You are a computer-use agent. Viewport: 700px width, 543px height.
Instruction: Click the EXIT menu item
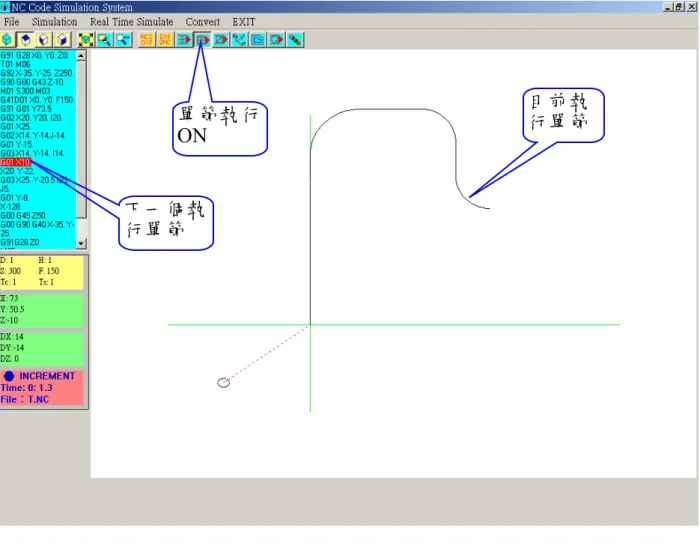(x=244, y=22)
